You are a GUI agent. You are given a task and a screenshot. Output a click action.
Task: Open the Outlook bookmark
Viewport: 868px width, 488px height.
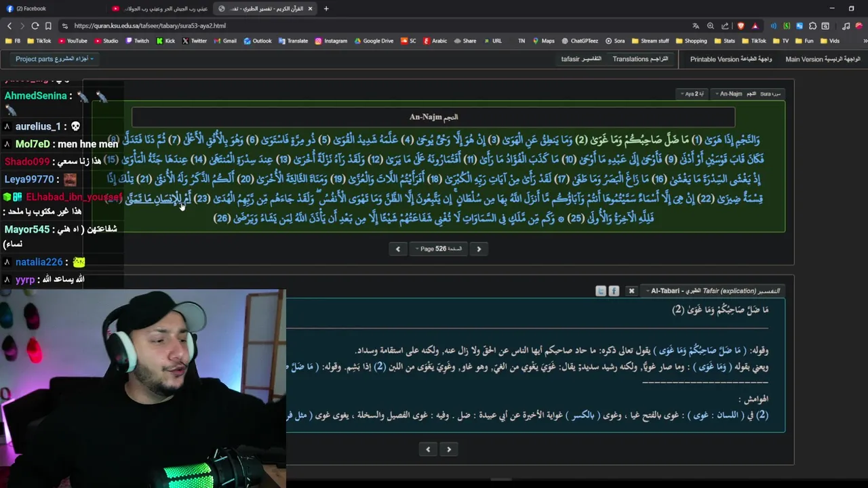coord(258,41)
